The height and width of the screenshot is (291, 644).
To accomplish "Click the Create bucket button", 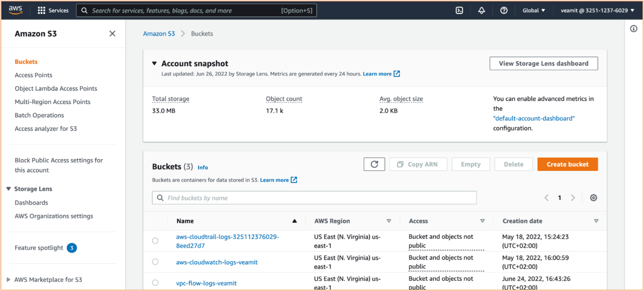I will click(568, 164).
